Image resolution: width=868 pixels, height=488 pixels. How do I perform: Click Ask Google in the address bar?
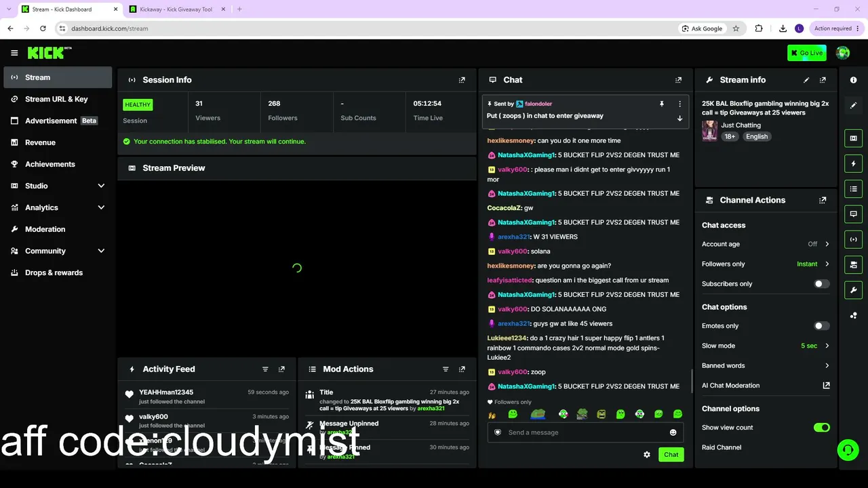[x=702, y=28]
